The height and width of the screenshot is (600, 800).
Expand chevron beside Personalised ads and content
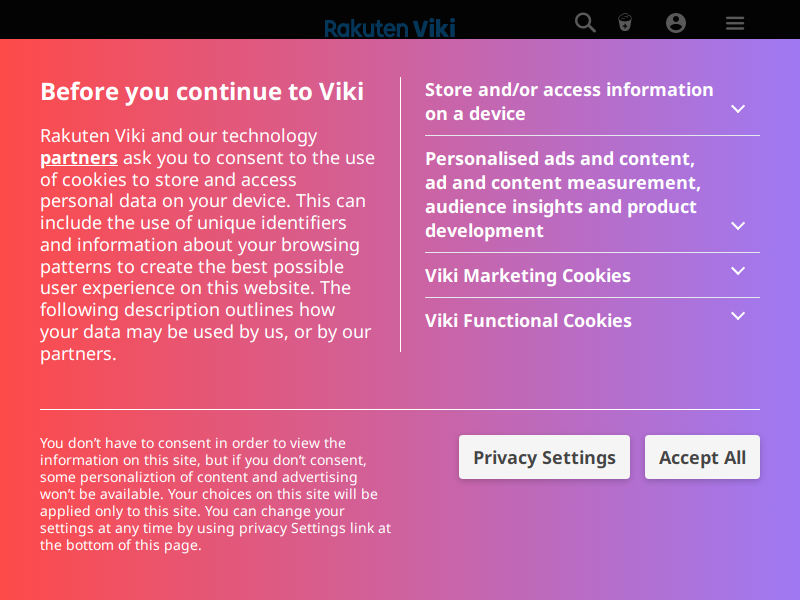738,226
